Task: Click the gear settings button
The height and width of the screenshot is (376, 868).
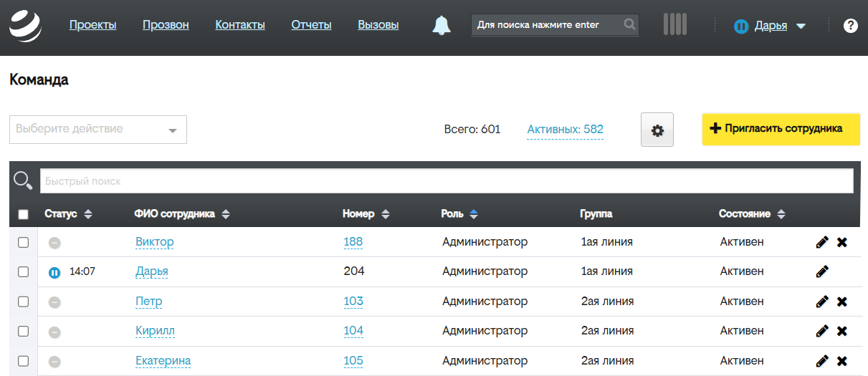Action: coord(657,130)
